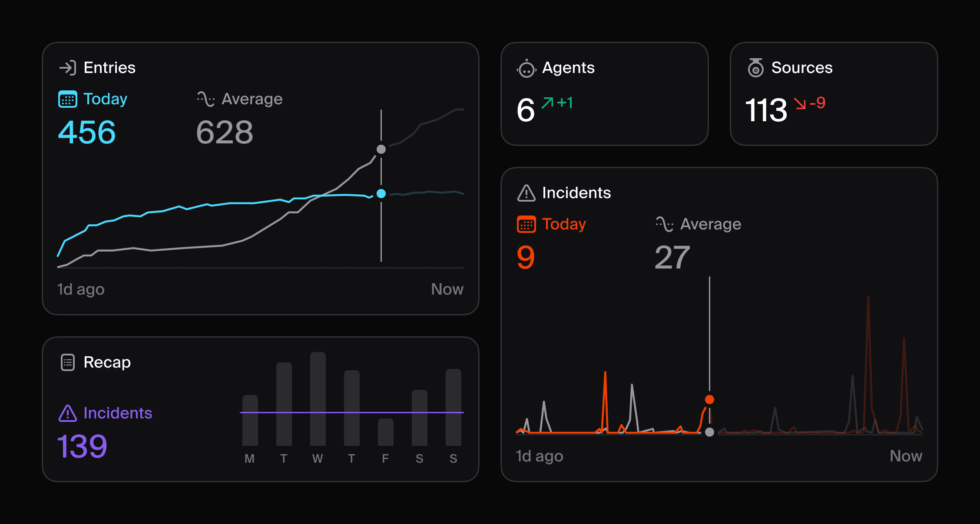Click the 'Now' label under Entries chart
The image size is (980, 524).
447,289
